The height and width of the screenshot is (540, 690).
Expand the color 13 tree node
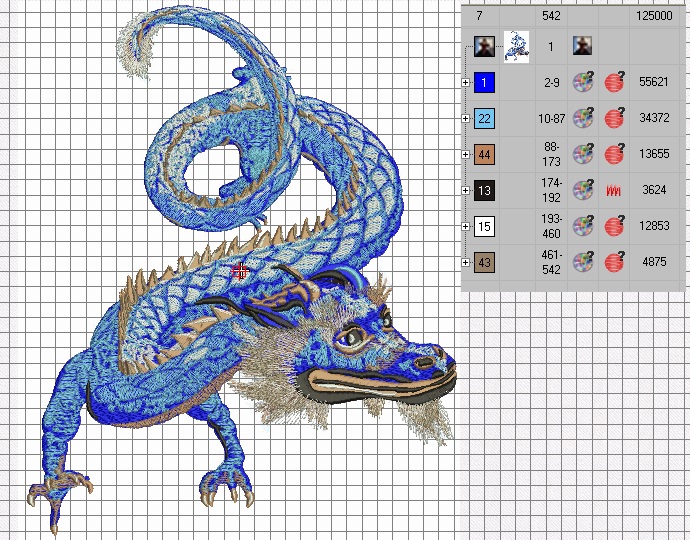tap(466, 190)
